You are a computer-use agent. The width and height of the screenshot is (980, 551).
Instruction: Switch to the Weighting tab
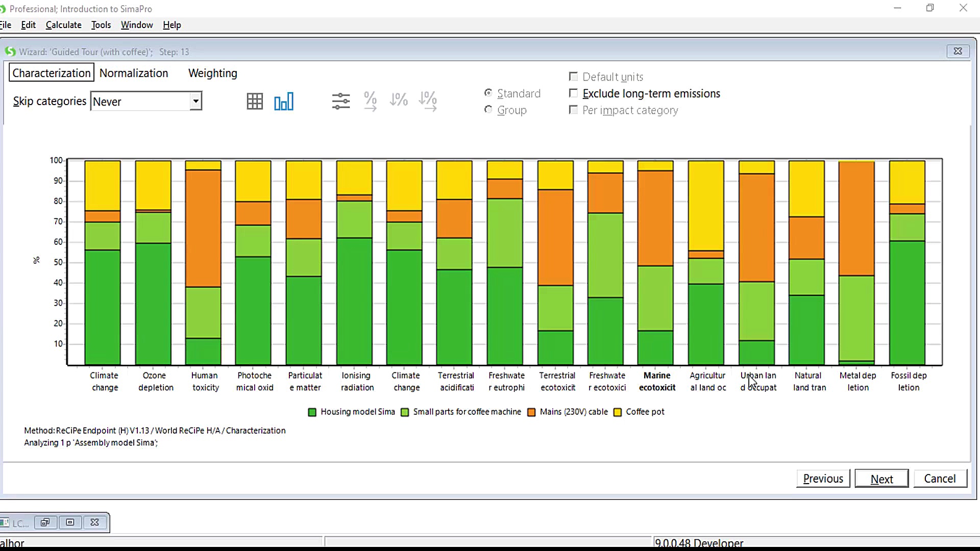pyautogui.click(x=212, y=73)
